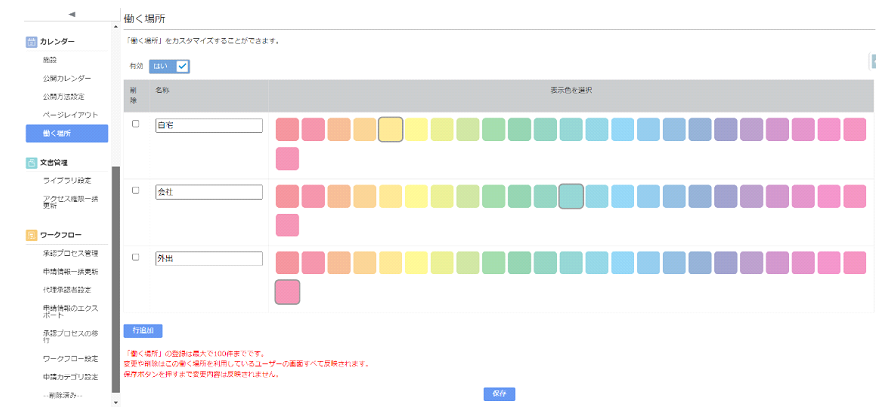Image resolution: width=879 pixels, height=410 pixels.
Task: Open ページレイアウト in the sidebar
Action: (68, 115)
